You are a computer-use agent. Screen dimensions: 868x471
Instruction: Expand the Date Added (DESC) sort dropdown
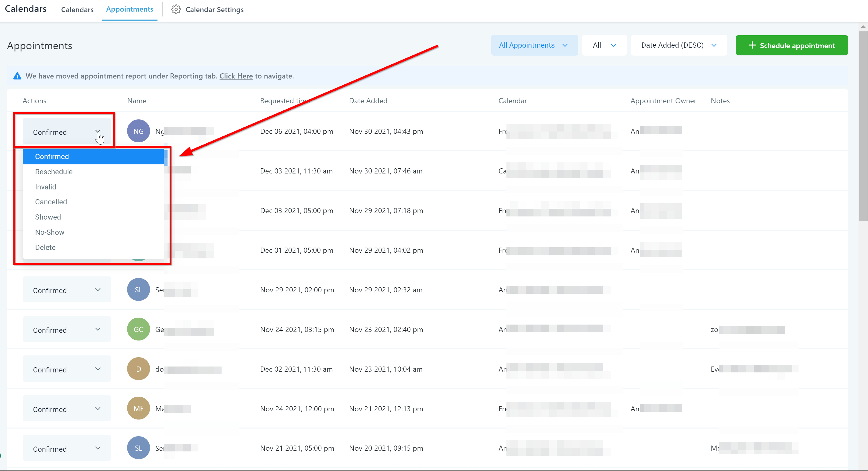coord(678,45)
